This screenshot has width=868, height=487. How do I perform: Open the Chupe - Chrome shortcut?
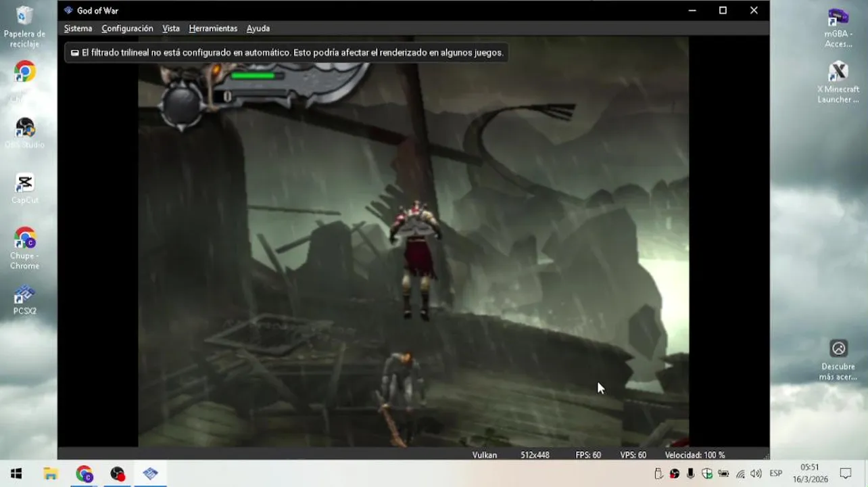click(24, 248)
